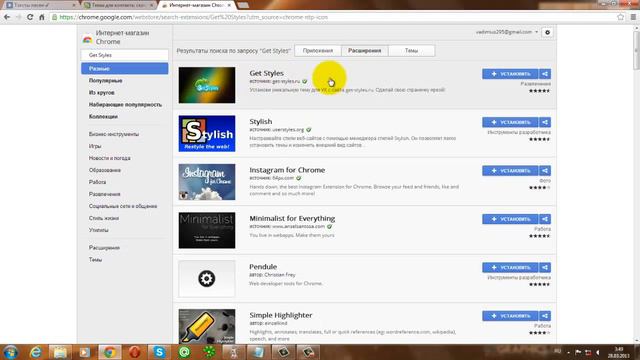Viewport: 640px width, 360px height.
Task: Open the Stylish title link
Action: pyautogui.click(x=261, y=122)
